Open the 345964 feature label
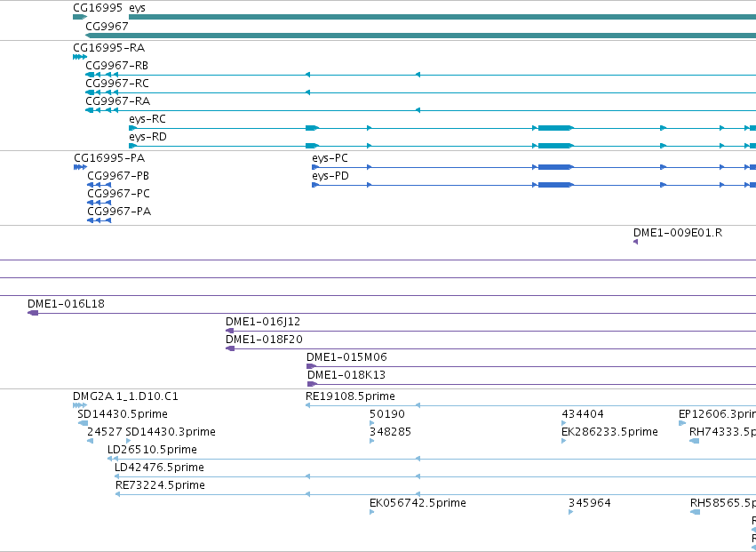The width and height of the screenshot is (756, 552). (x=590, y=503)
